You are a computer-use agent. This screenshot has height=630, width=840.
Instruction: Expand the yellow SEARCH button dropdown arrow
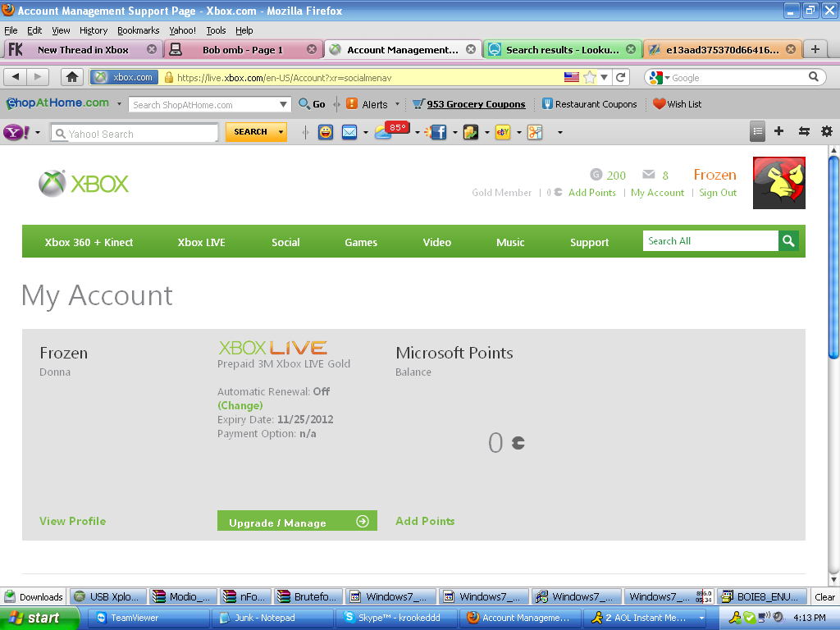coord(281,132)
